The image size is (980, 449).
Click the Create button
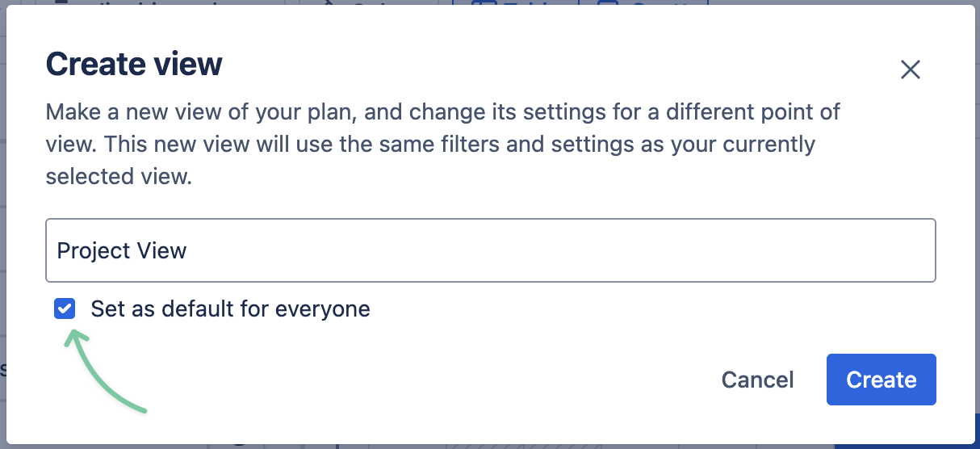click(x=881, y=380)
